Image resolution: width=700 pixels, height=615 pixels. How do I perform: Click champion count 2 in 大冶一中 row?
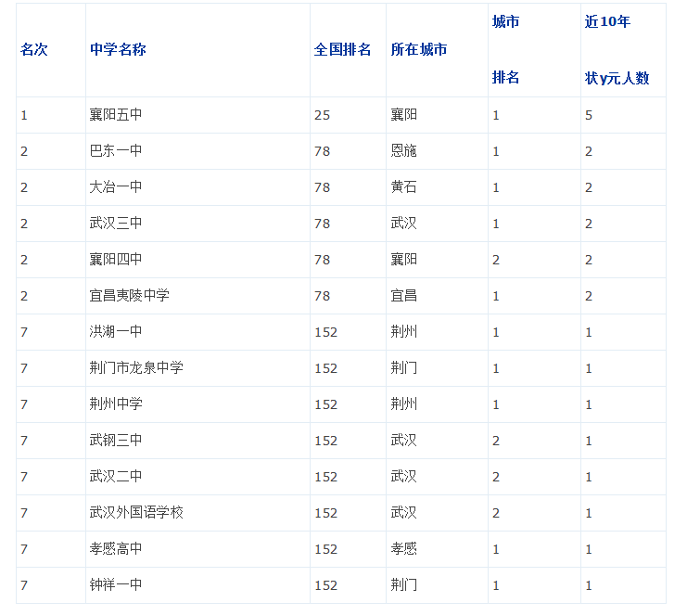coord(589,187)
